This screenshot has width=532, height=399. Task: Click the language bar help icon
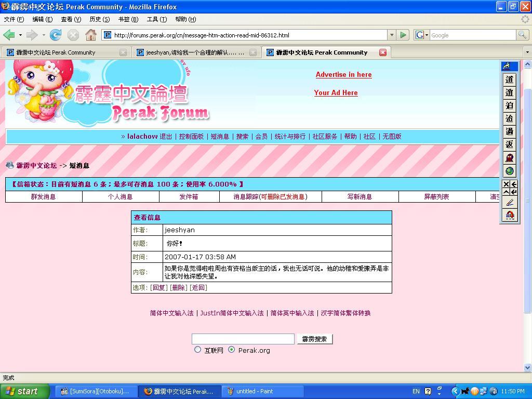coord(428,391)
